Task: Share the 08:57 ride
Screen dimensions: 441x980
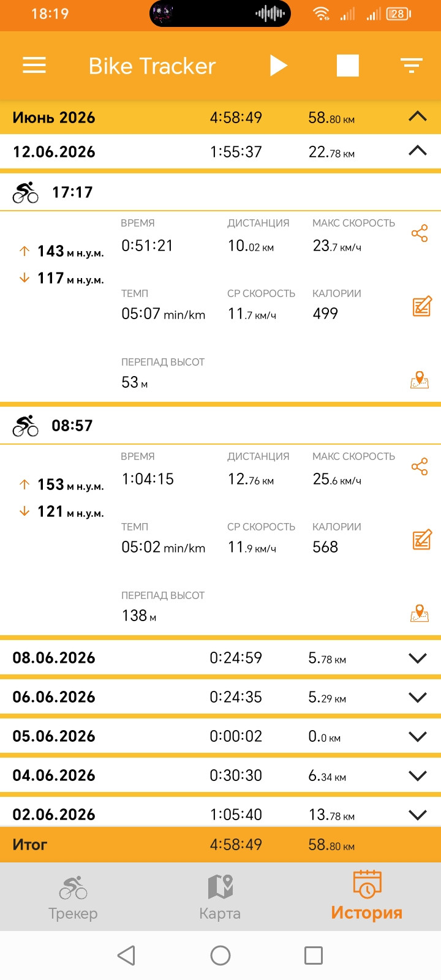Action: tap(420, 467)
